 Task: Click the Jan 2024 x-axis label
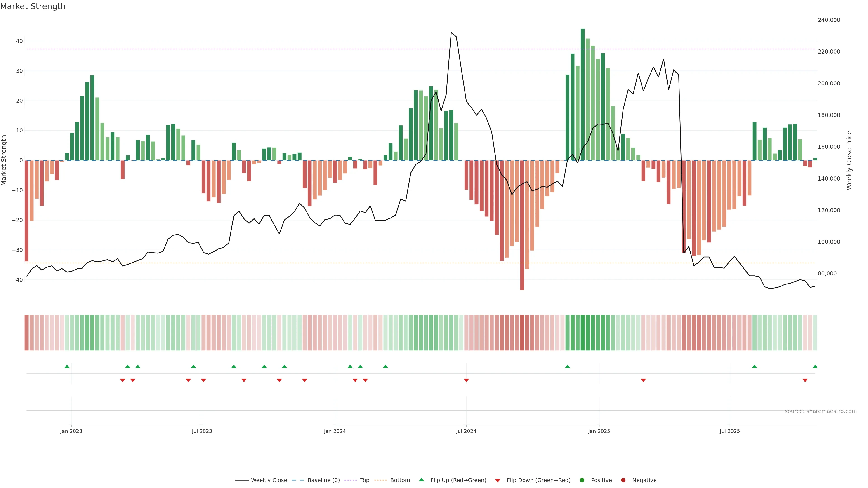pos(335,431)
